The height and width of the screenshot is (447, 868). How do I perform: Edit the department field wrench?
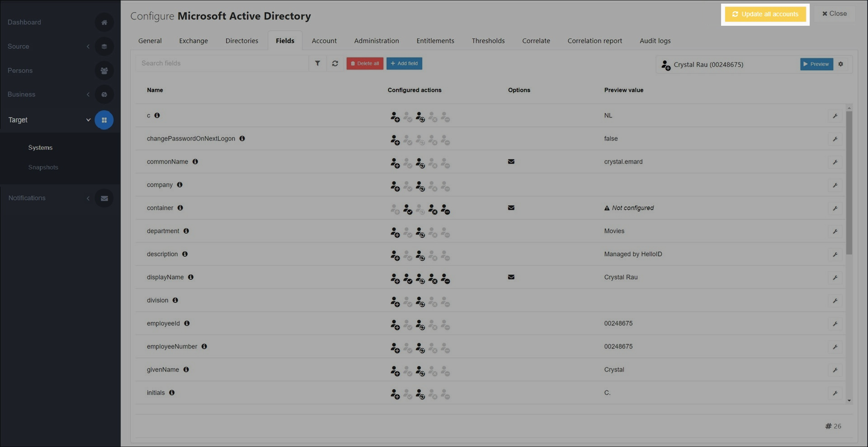click(835, 231)
